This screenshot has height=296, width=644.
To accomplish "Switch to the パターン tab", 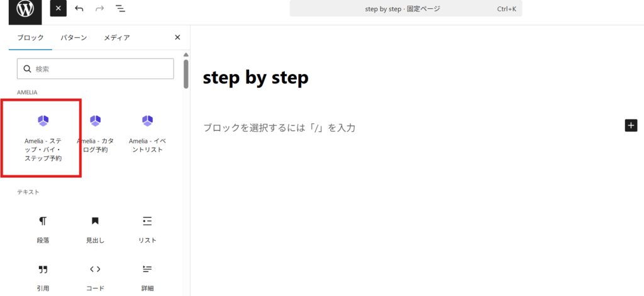I will [74, 38].
